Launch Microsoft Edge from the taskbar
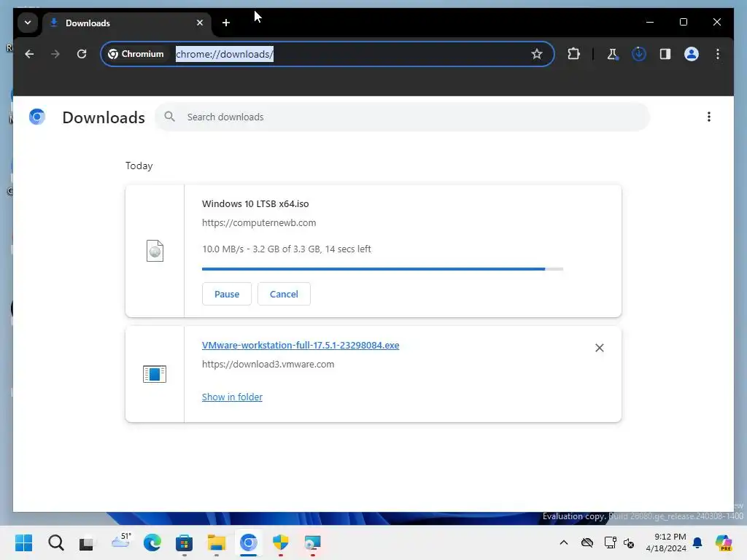Image resolution: width=747 pixels, height=560 pixels. pos(152,542)
